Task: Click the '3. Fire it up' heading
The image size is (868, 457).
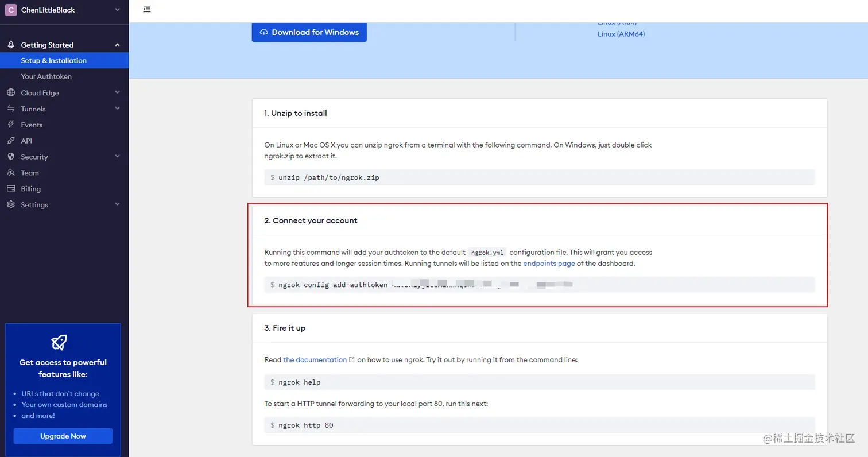Action: click(285, 328)
